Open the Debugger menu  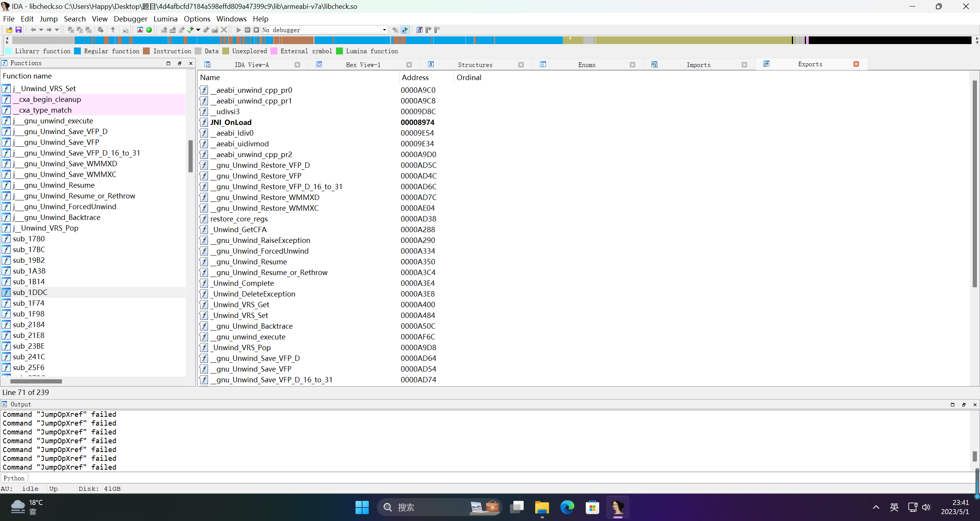coord(130,19)
